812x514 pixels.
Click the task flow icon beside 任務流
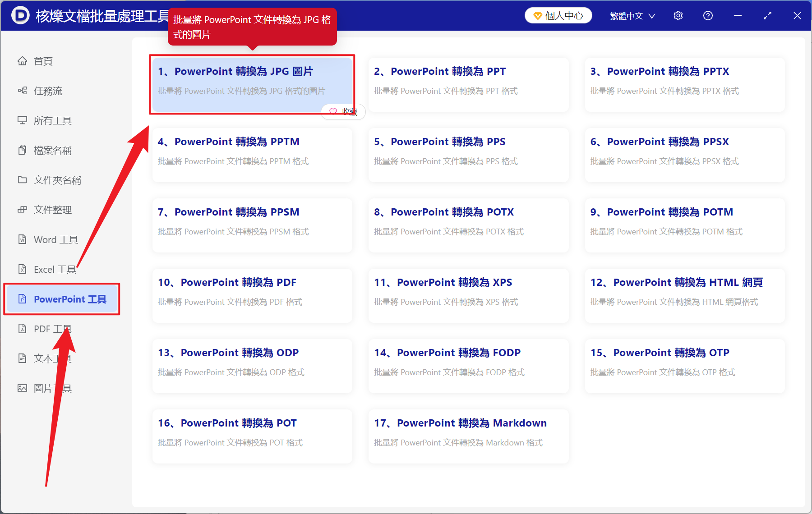pos(22,91)
